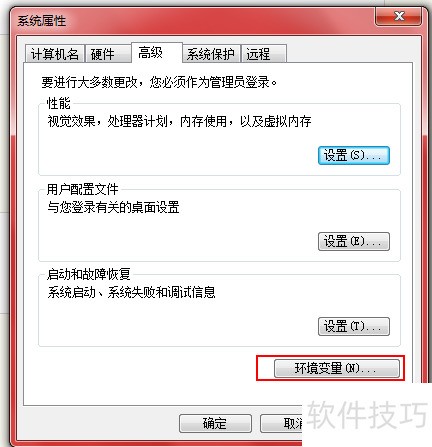Close the 系统属性 dialog with X
Viewport: 432px width, 447px height.
(399, 16)
